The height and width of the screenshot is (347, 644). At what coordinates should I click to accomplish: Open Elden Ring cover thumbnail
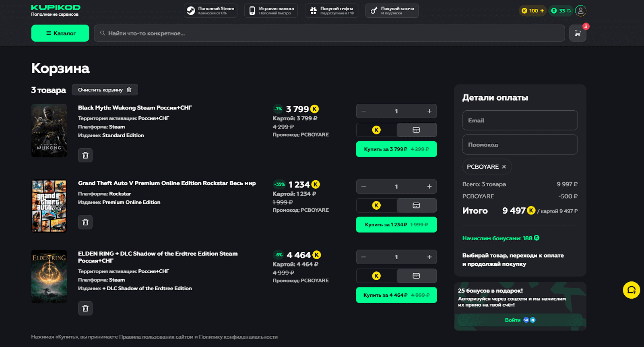point(49,276)
